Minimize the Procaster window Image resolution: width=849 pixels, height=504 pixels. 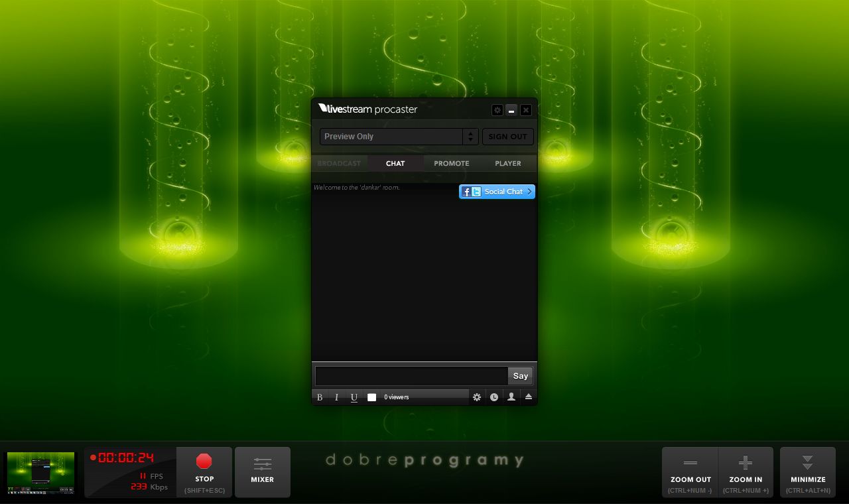511,110
